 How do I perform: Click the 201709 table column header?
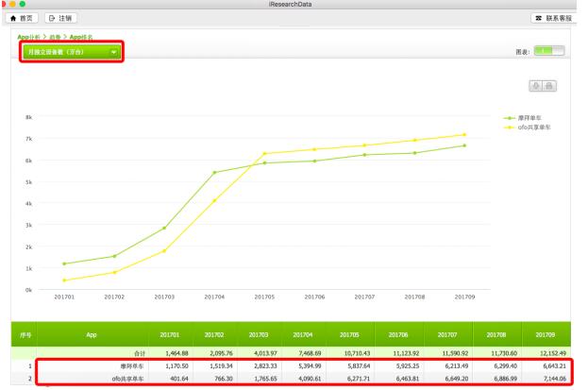tap(546, 335)
